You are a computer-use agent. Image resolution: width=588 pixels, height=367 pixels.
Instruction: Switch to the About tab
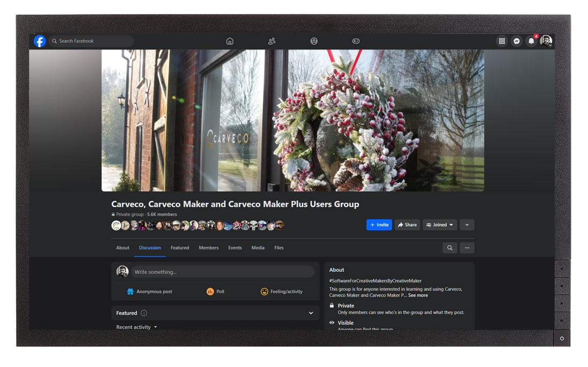coord(122,248)
